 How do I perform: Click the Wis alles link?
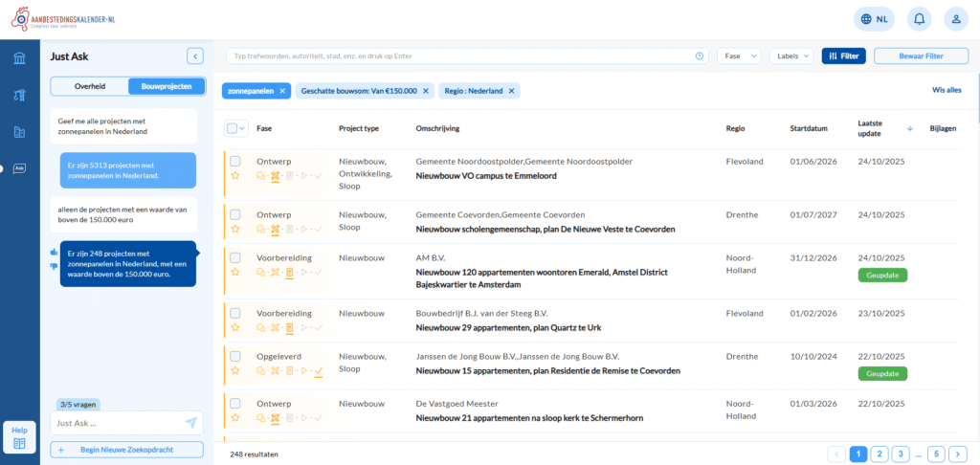(946, 91)
